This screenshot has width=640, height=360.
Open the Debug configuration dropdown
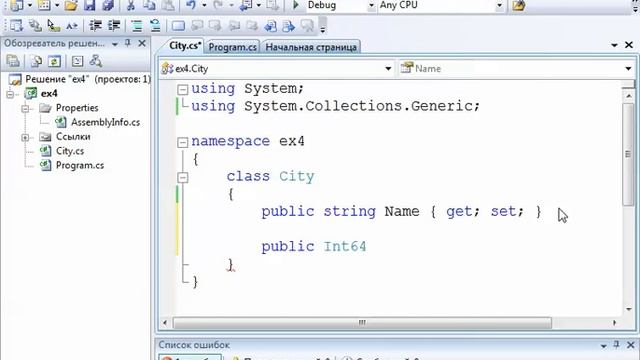tap(371, 5)
